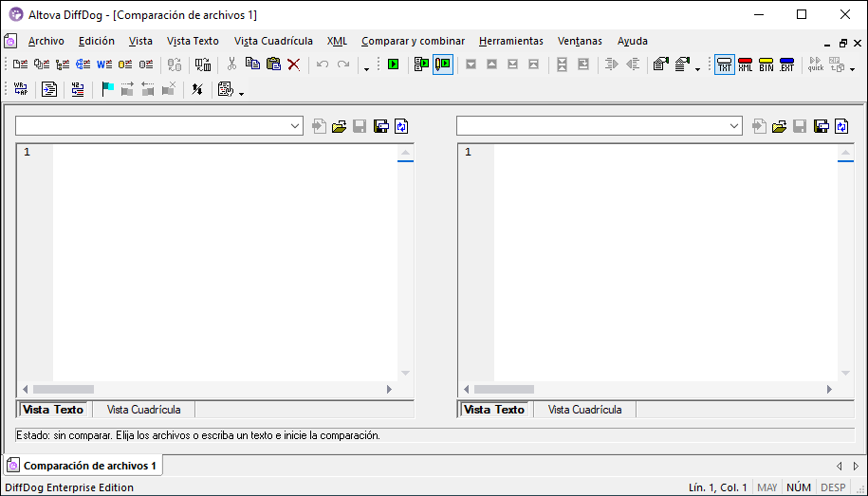This screenshot has width=868, height=496.
Task: Toggle line numbers margin icon
Action: 78,88
